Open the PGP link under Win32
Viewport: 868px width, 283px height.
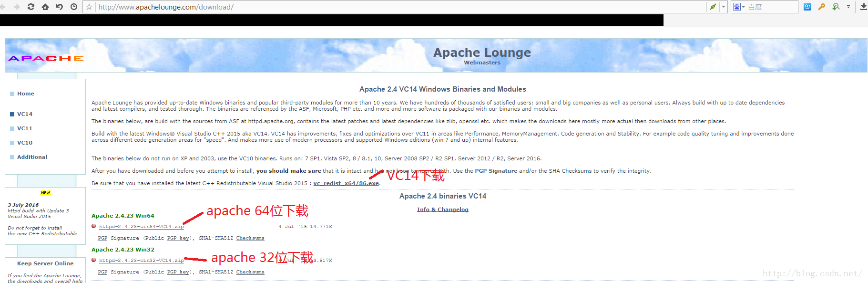tap(102, 272)
